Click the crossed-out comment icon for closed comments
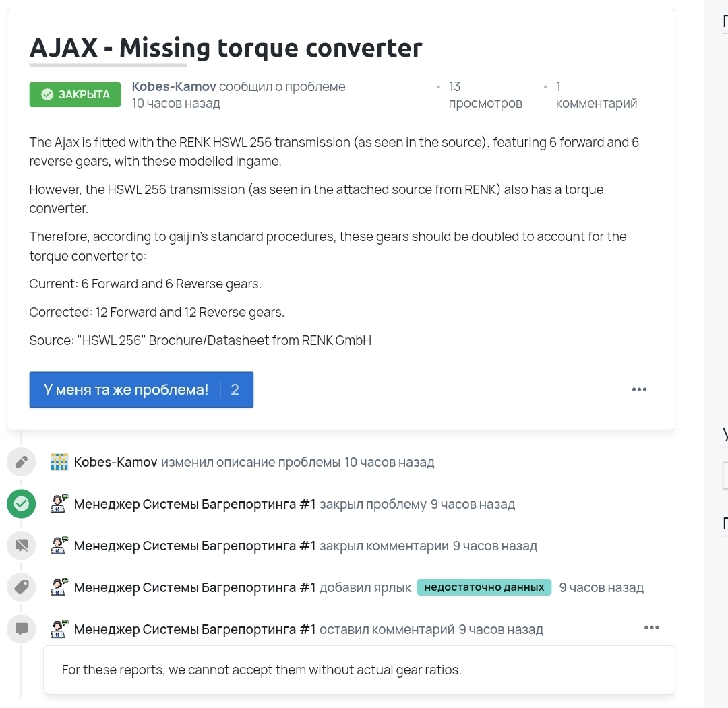The height and width of the screenshot is (708, 728). (21, 545)
